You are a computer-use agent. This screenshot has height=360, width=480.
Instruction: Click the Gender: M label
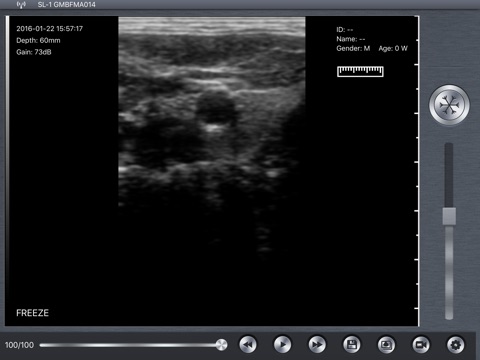(353, 48)
